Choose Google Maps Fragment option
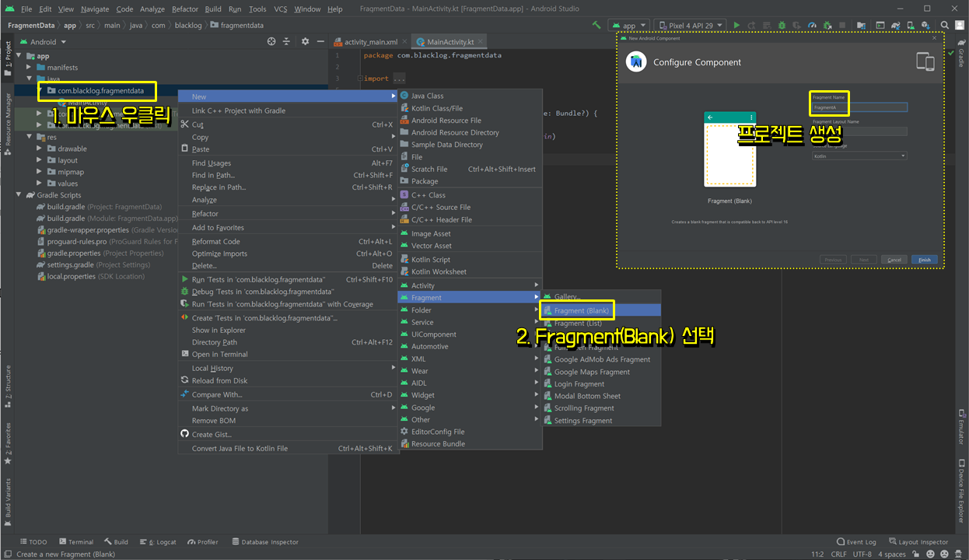969x560 pixels. point(601,372)
